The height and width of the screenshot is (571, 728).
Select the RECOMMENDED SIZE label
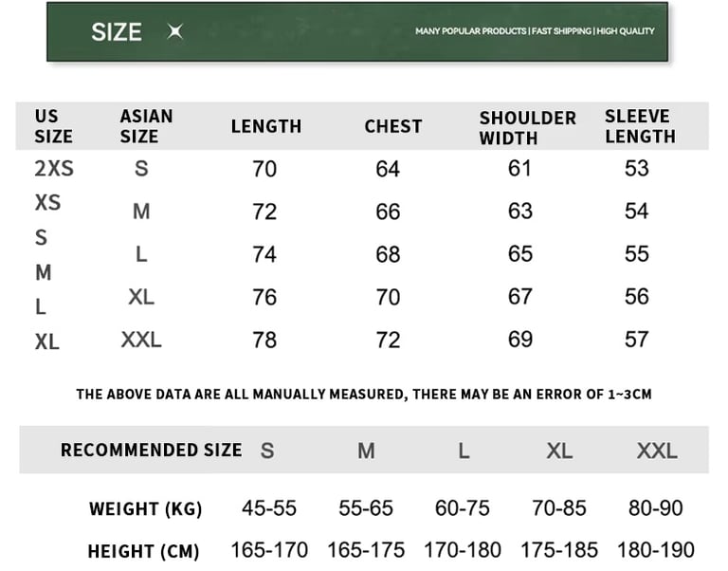pos(151,450)
